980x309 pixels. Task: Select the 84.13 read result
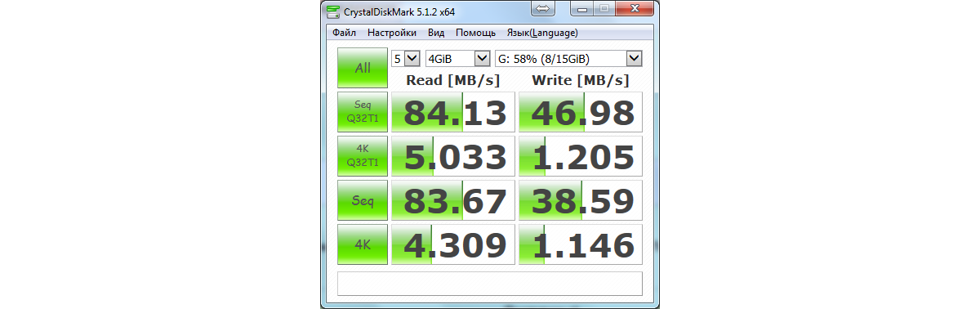pos(453,112)
